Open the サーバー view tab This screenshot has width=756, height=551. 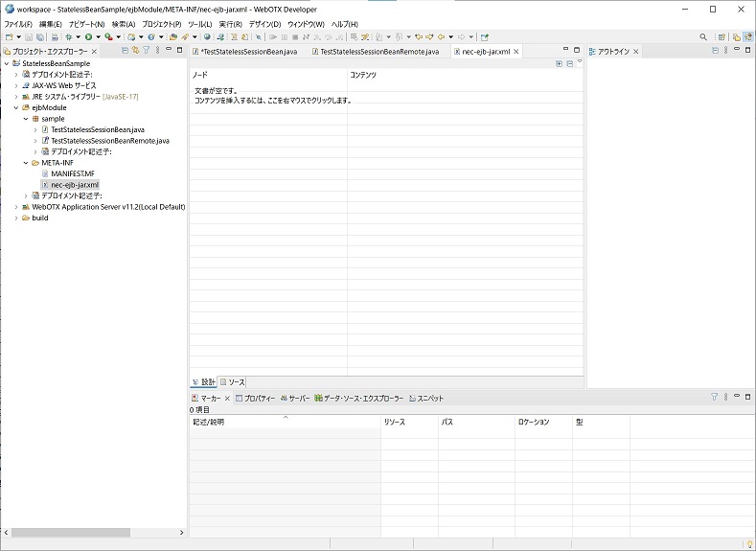coord(295,398)
